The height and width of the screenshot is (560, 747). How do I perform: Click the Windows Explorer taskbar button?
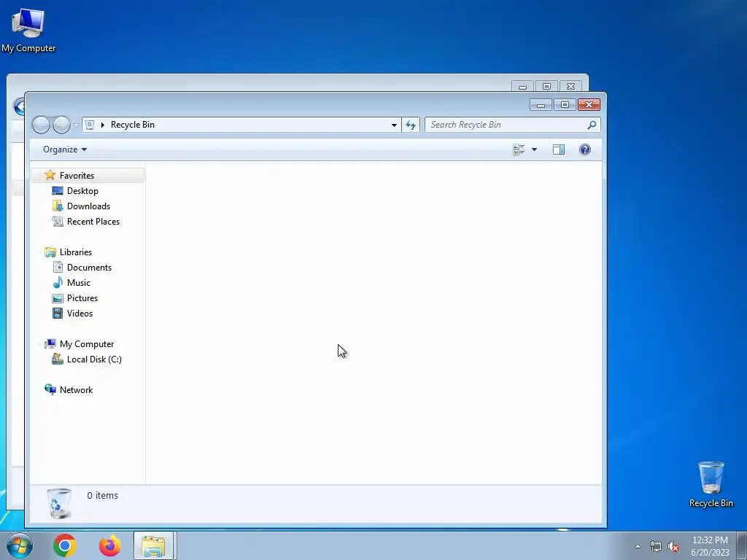153,545
